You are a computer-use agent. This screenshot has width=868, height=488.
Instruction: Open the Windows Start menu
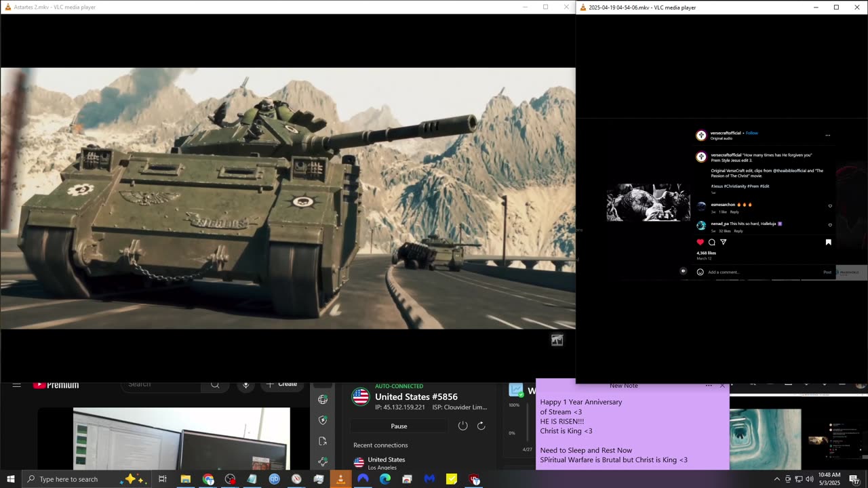coord(10,479)
